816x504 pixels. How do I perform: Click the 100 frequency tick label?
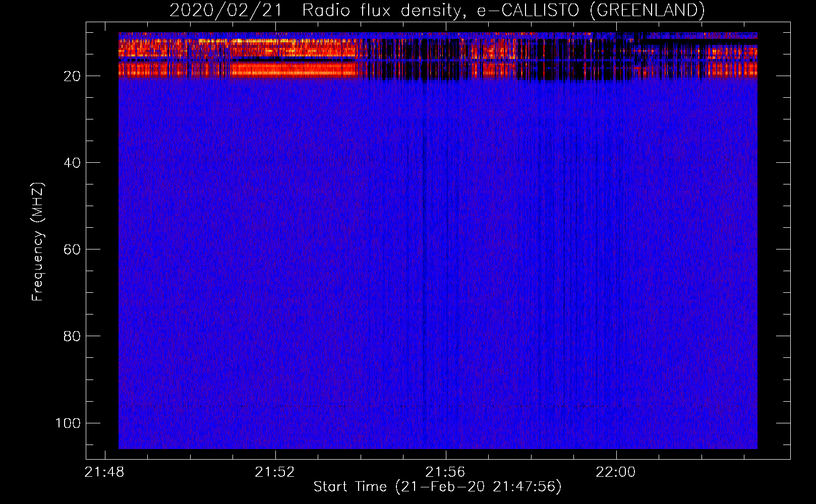coord(68,423)
